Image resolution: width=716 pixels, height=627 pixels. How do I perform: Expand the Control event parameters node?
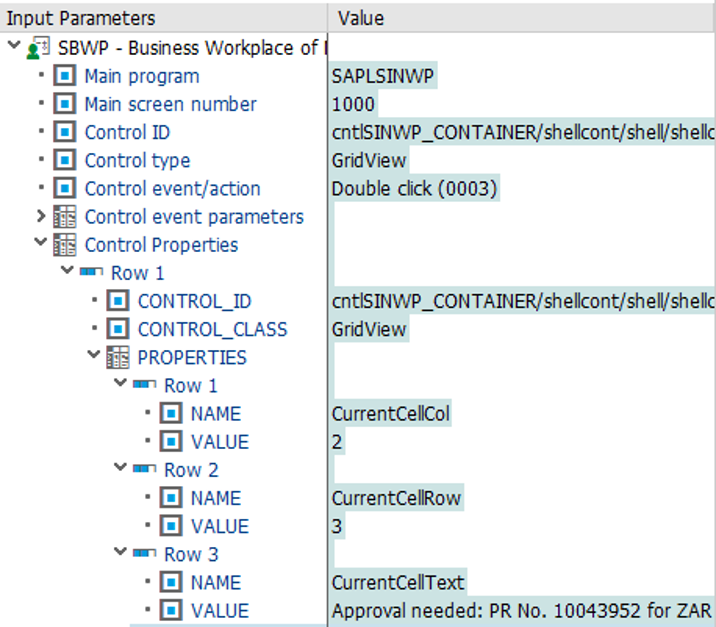41,216
